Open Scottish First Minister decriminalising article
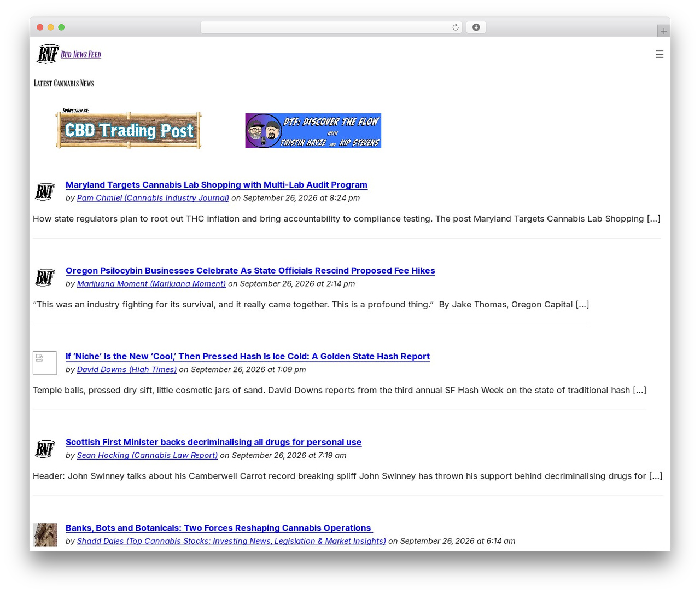 (213, 442)
